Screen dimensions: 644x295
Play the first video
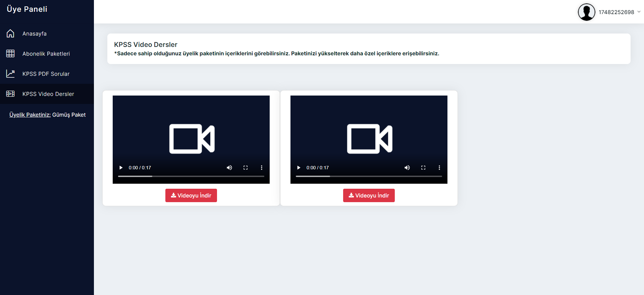coord(121,168)
